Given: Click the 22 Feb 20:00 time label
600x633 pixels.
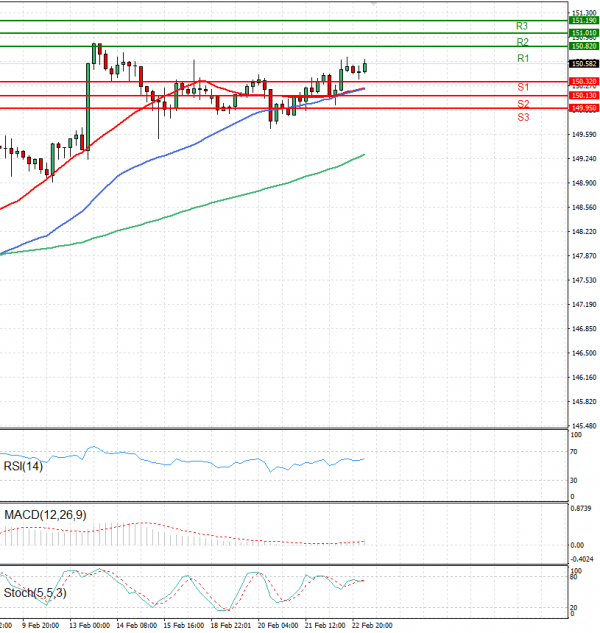Looking at the screenshot, I should click(372, 625).
